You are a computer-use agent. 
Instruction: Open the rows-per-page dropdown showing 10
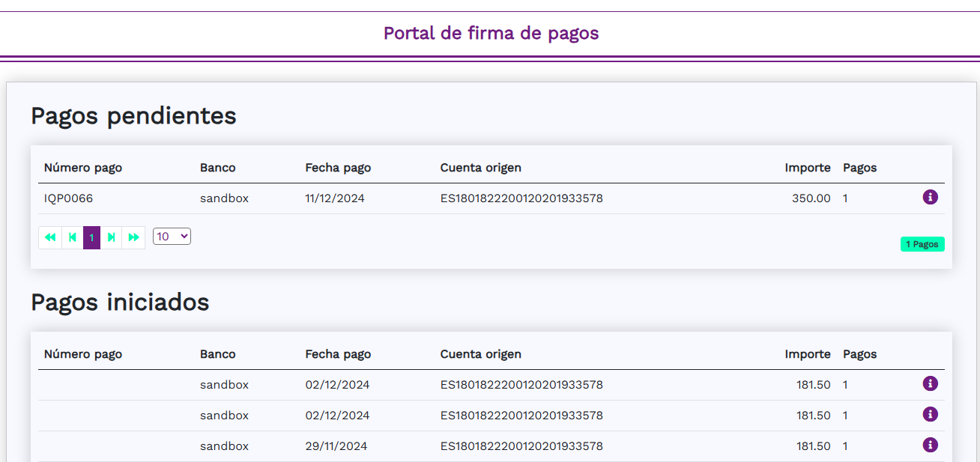[172, 237]
